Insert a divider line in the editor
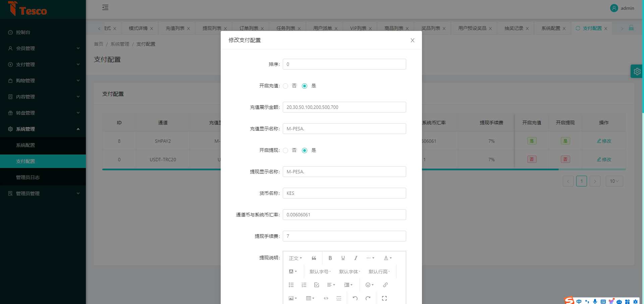The height and width of the screenshot is (304, 644). (339, 298)
